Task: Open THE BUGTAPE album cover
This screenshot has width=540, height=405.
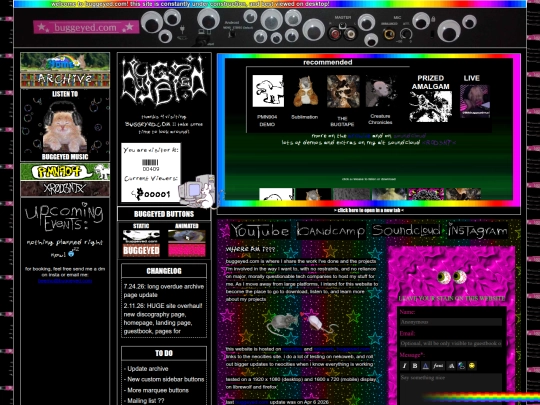Action: [343, 91]
